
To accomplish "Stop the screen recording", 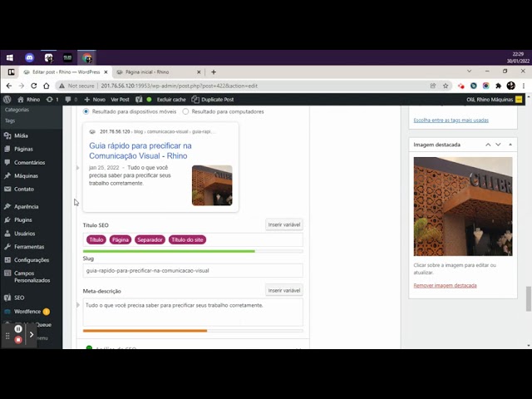I will tap(18, 340).
